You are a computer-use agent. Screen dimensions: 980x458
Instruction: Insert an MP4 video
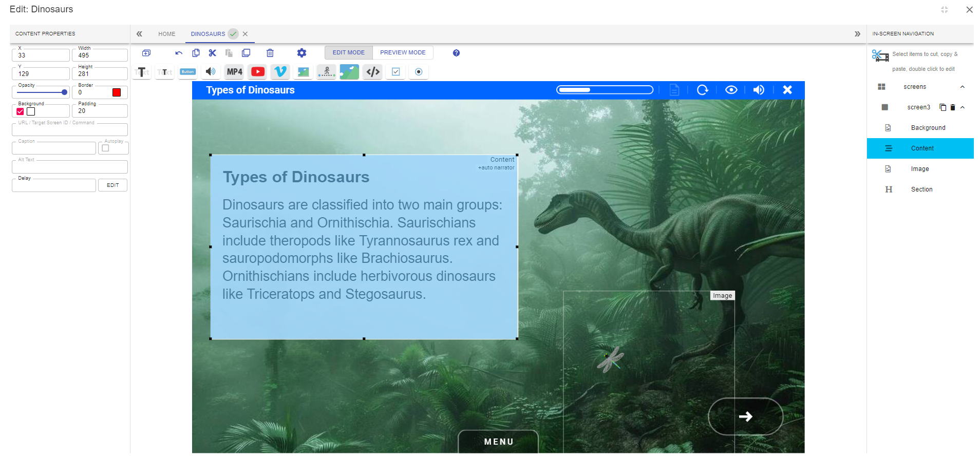tap(235, 72)
